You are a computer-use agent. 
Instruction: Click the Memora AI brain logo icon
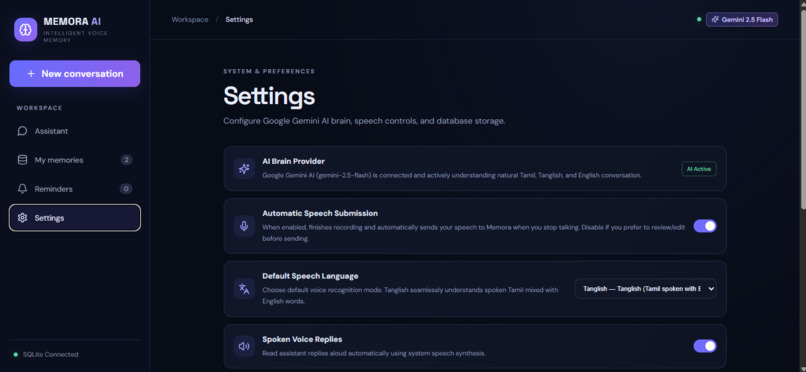26,29
